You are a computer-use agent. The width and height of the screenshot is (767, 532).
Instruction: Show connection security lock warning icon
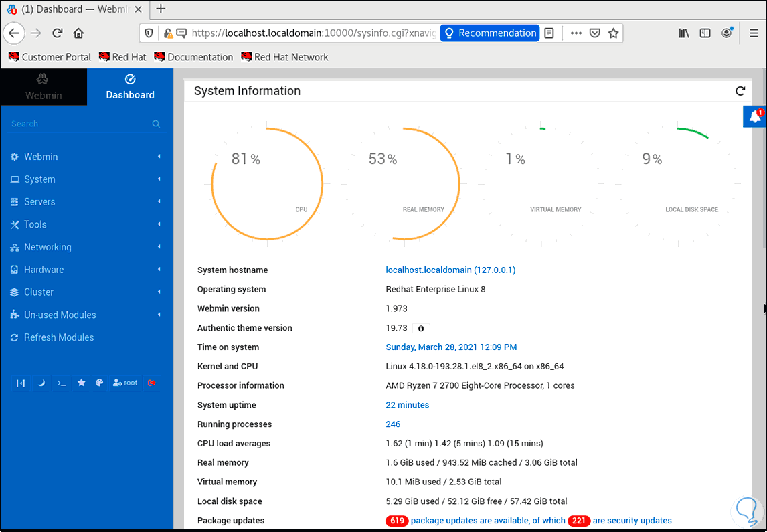click(168, 33)
